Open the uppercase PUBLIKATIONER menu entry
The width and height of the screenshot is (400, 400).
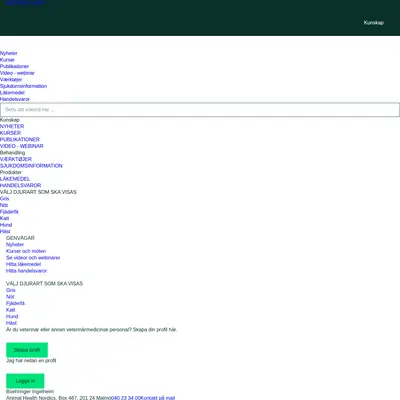20,139
